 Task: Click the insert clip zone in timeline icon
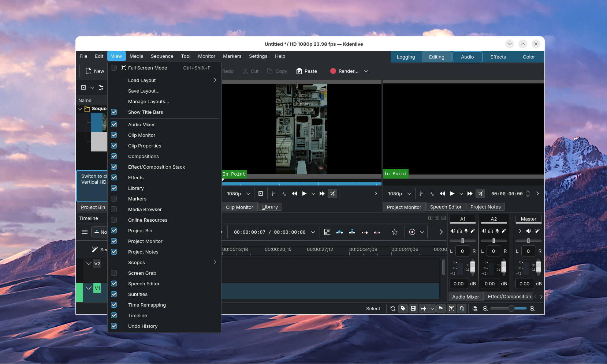click(x=340, y=232)
